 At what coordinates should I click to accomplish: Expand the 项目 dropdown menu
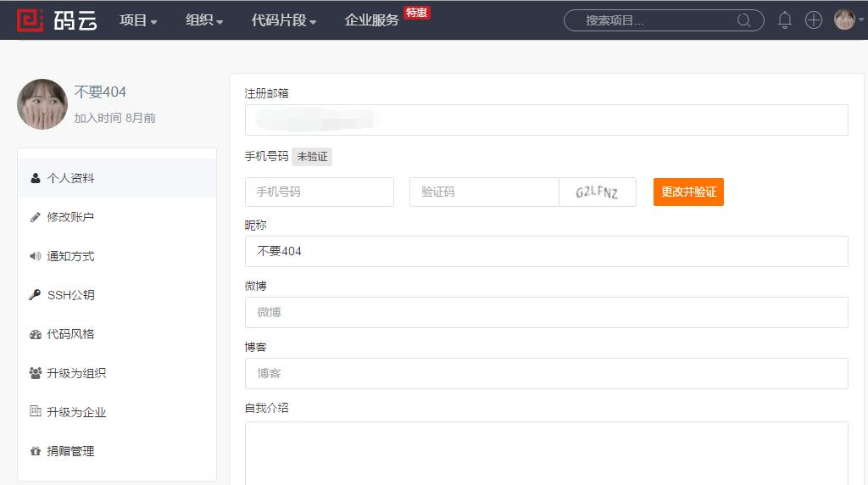[x=138, y=20]
